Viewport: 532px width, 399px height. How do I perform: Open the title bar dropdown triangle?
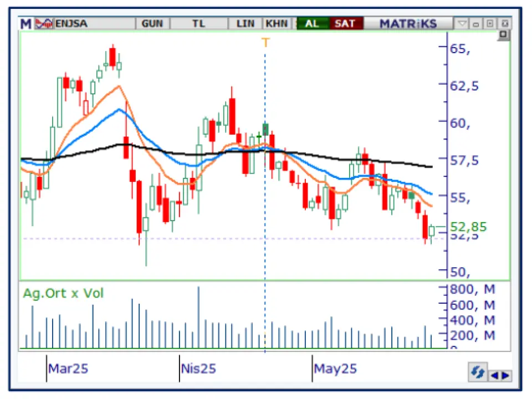click(462, 24)
